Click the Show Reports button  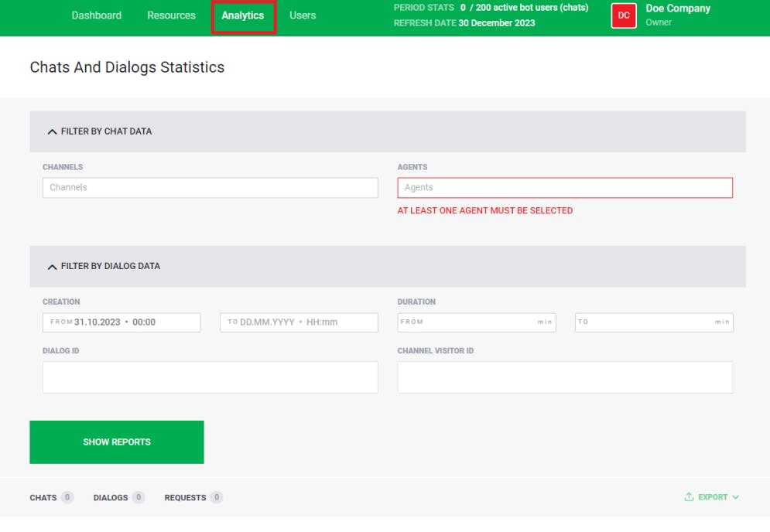(116, 442)
